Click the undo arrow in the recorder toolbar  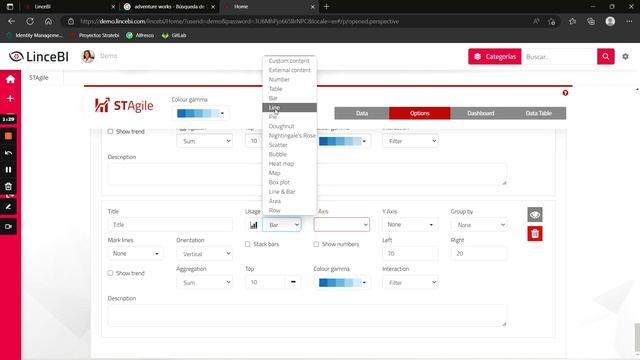coord(8,153)
